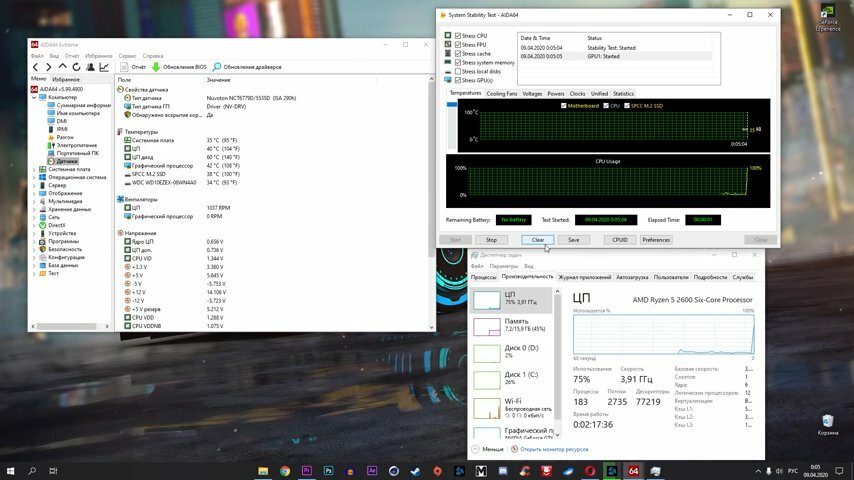
Task: Toggle Stress cache checkbox
Action: click(458, 53)
